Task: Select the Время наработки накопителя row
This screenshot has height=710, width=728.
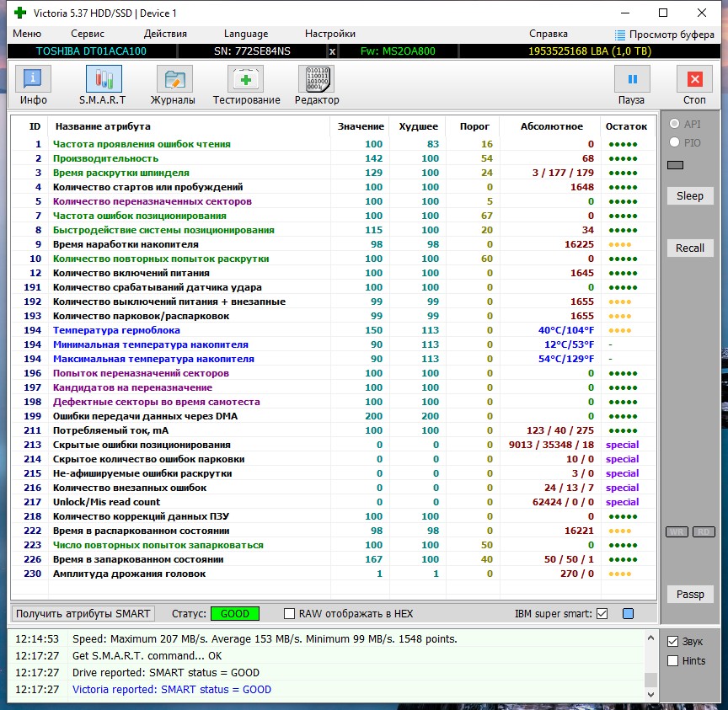Action: click(334, 244)
